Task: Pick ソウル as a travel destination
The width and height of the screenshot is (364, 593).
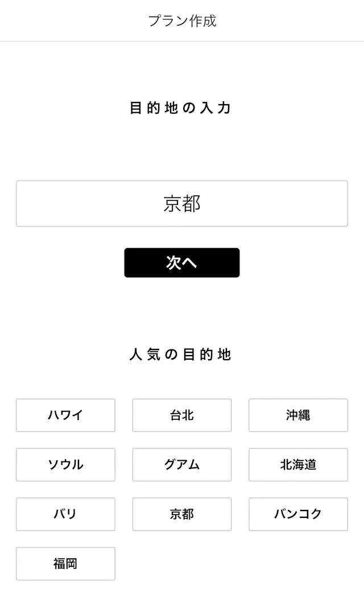Action: (x=65, y=465)
